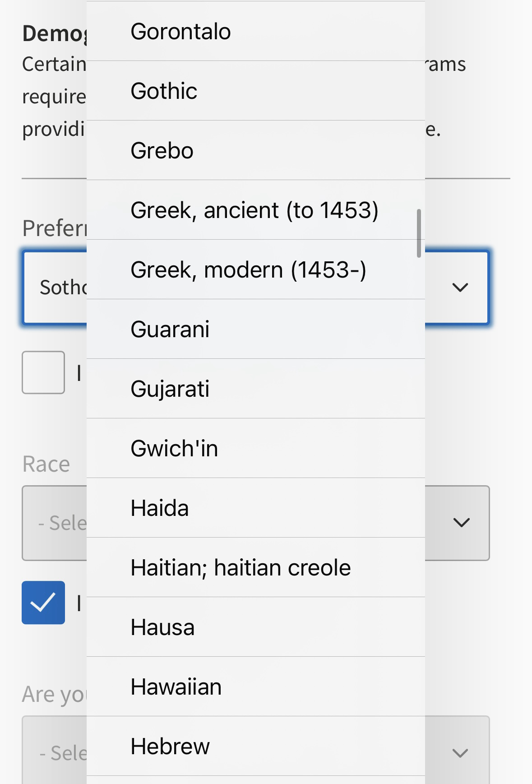The image size is (532, 784).
Task: Uncheck the blue checked box below Race
Action: click(43, 603)
